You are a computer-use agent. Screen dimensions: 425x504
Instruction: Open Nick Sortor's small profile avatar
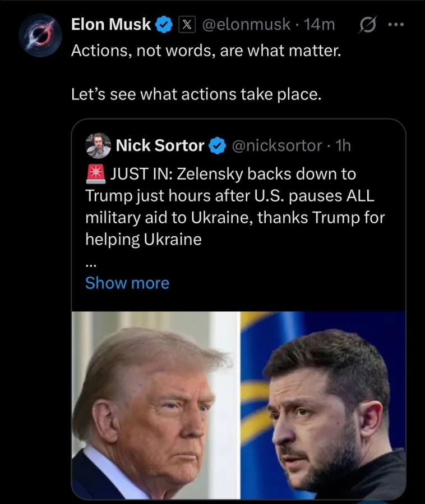coord(98,146)
